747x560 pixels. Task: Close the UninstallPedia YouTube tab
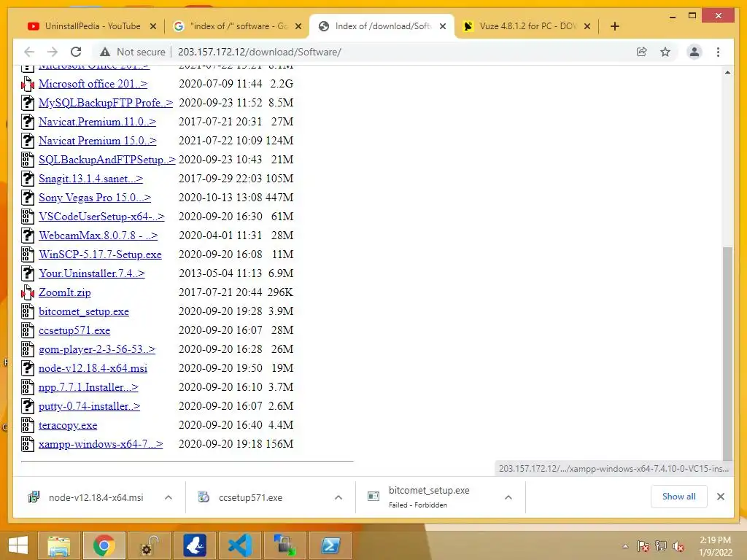(153, 26)
